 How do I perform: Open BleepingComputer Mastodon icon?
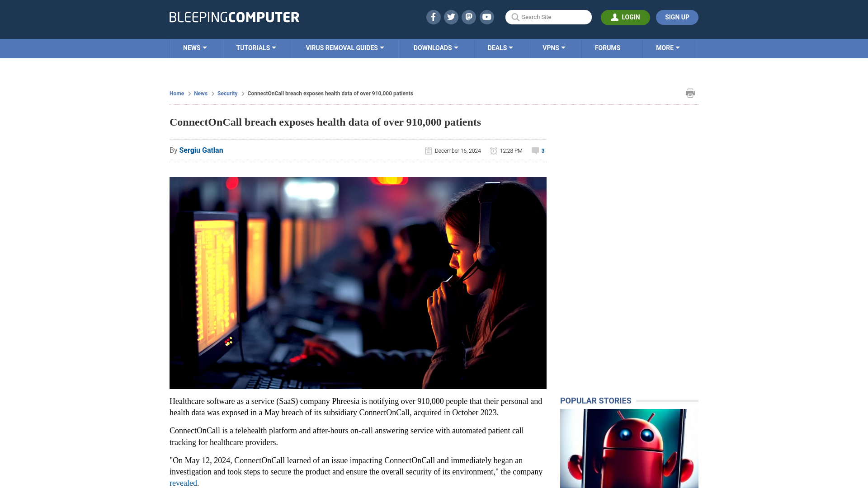[469, 17]
